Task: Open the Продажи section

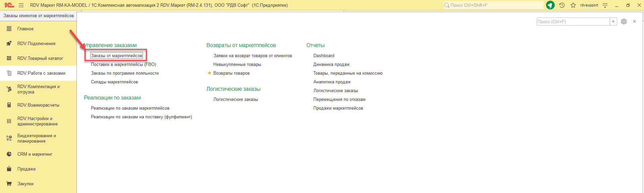Action: pyautogui.click(x=38, y=169)
